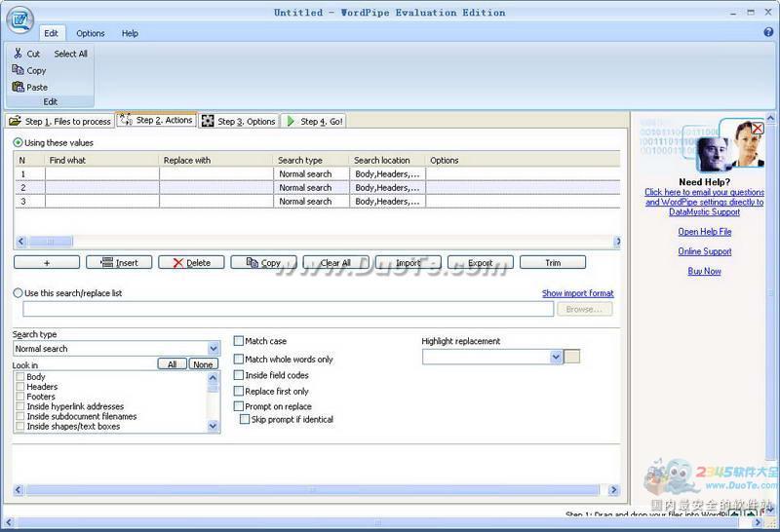The height and width of the screenshot is (532, 780).
Task: Click the email DataMystic Support link
Action: pyautogui.click(x=704, y=202)
